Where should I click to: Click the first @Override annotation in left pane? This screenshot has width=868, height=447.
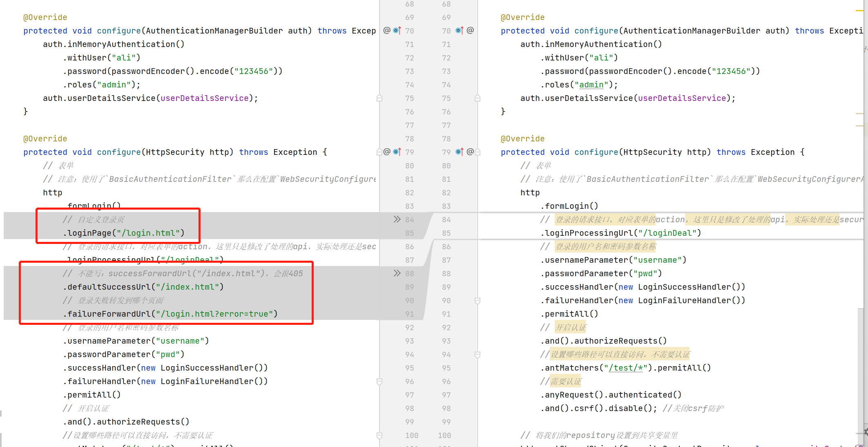click(x=45, y=17)
